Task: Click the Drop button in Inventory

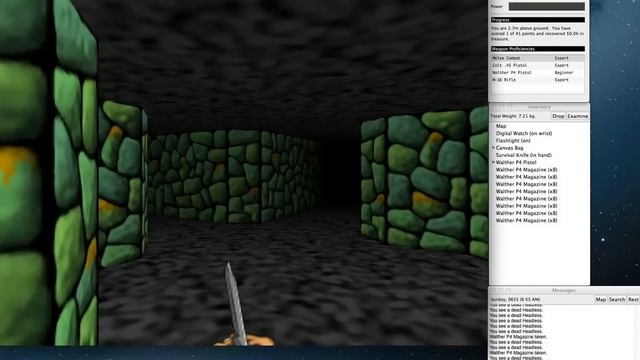Action: (x=558, y=116)
